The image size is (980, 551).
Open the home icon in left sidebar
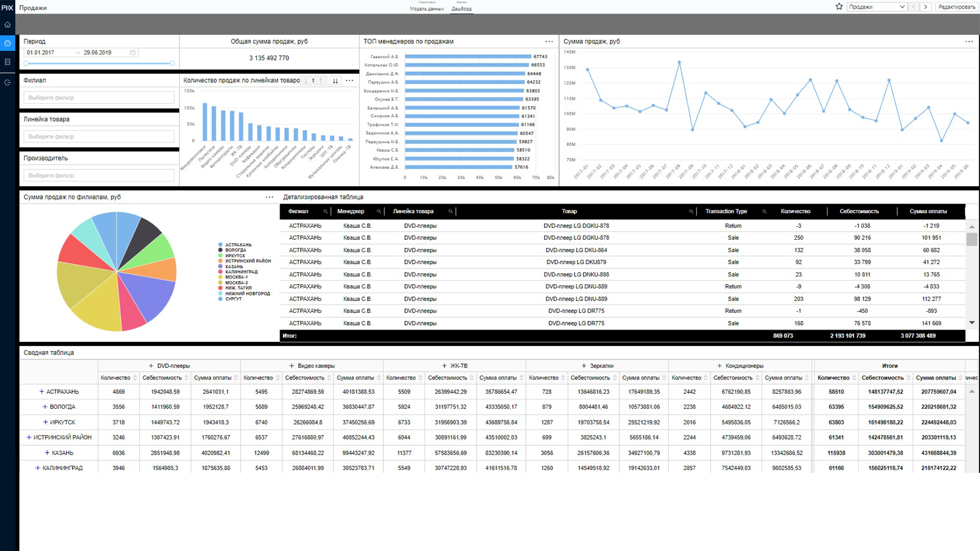tap(7, 24)
